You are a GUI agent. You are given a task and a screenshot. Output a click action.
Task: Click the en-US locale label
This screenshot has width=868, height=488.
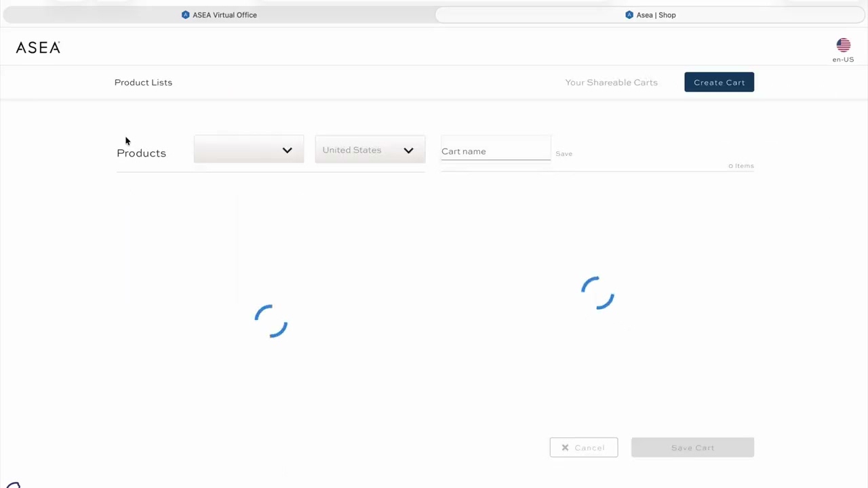coord(843,60)
